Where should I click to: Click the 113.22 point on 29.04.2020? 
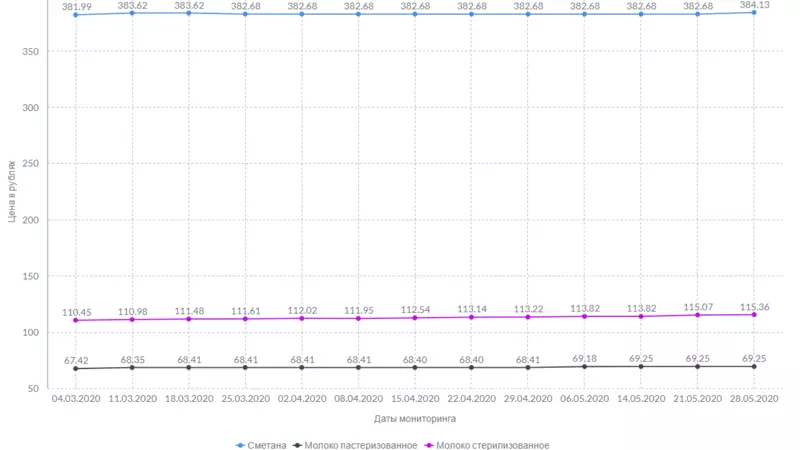tap(528, 317)
